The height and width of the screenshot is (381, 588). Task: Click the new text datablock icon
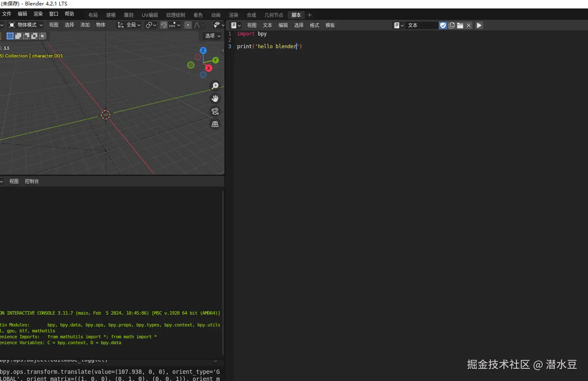coord(452,25)
